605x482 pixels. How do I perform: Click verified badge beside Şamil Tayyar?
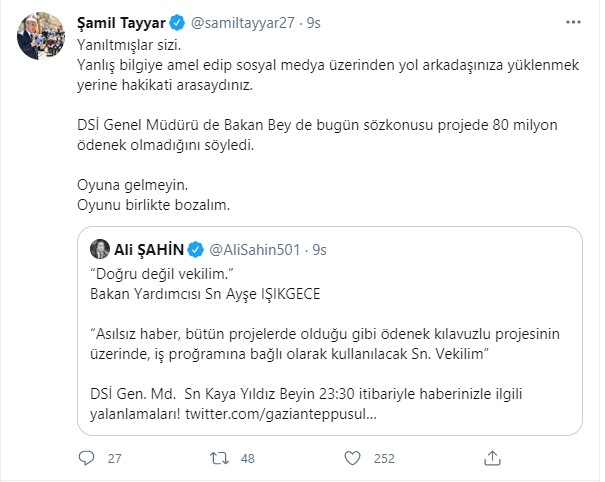click(x=177, y=20)
